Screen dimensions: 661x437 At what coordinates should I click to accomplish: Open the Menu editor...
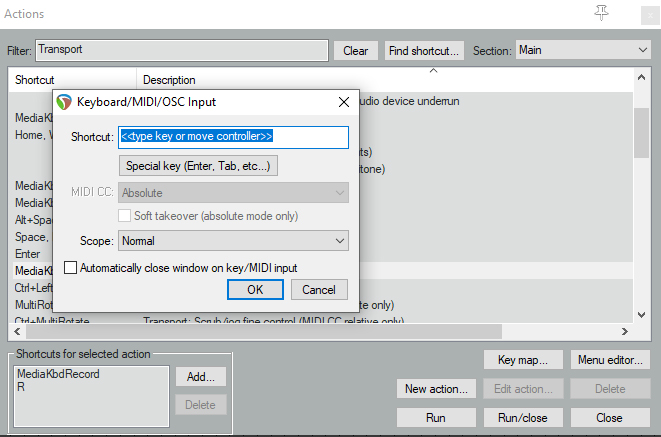[x=610, y=360]
